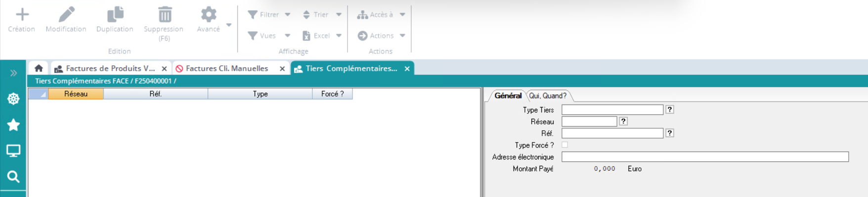
Task: Click the Type Tiers input field
Action: tap(612, 109)
